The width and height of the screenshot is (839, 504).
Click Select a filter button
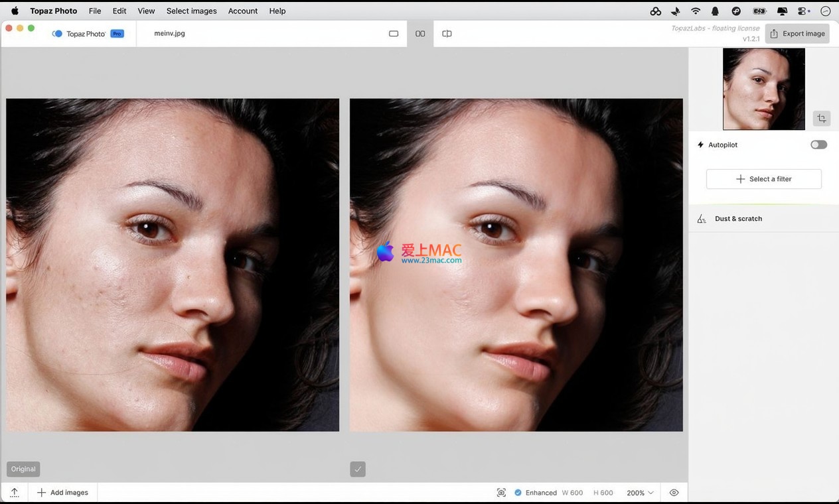pyautogui.click(x=763, y=179)
